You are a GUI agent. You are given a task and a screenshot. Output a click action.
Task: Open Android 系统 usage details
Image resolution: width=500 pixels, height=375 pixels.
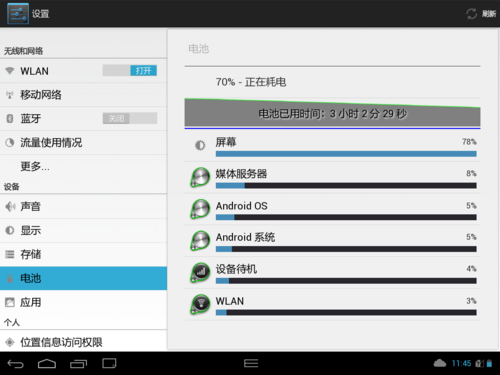[332, 241]
